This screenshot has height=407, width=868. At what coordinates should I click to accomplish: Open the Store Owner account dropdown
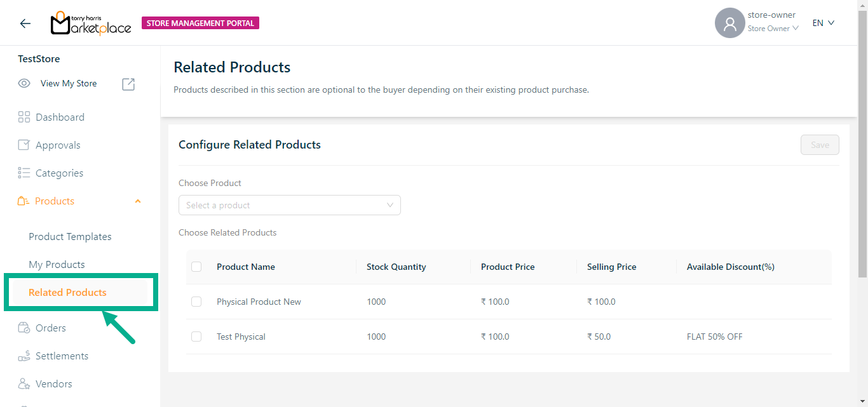[x=773, y=29]
